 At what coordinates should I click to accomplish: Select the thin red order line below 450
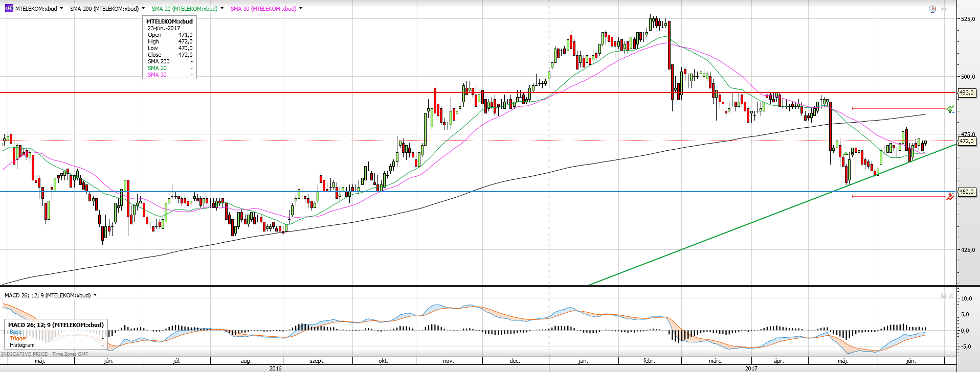898,196
